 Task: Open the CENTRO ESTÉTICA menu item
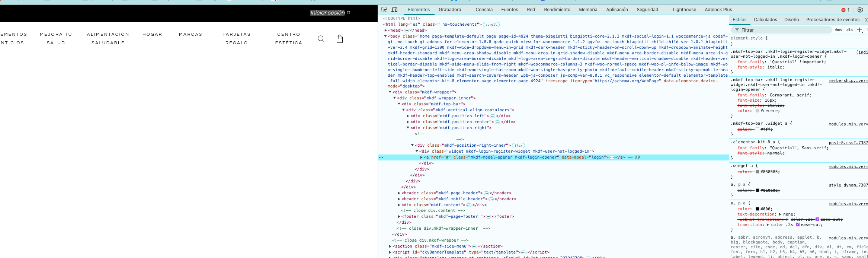coord(289,38)
